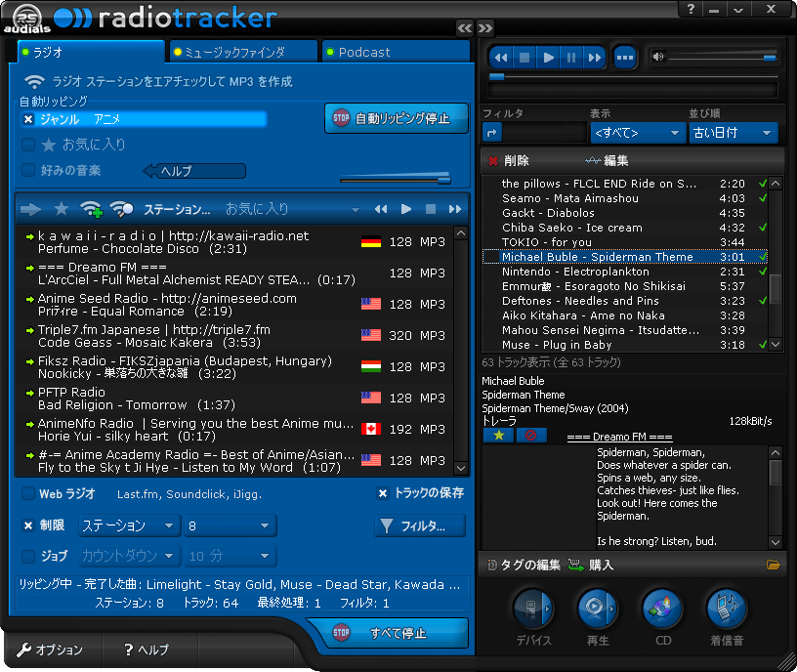The height and width of the screenshot is (672, 797).
Task: Skip forward in the player
Action: (594, 58)
